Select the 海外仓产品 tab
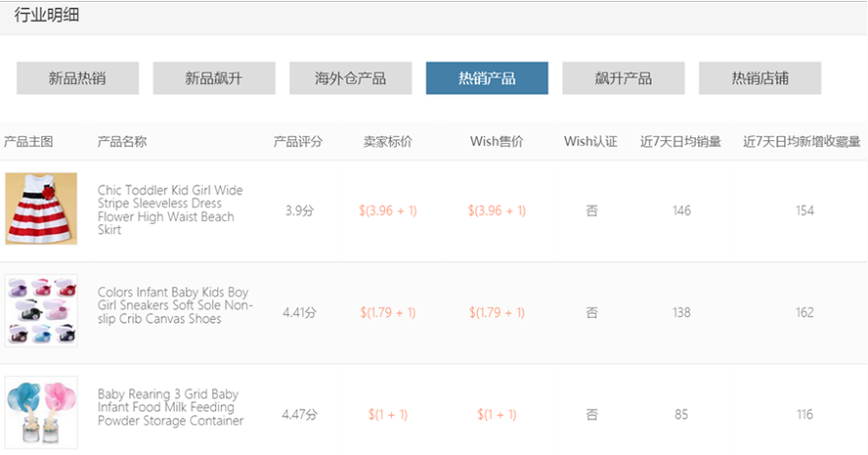 (351, 79)
